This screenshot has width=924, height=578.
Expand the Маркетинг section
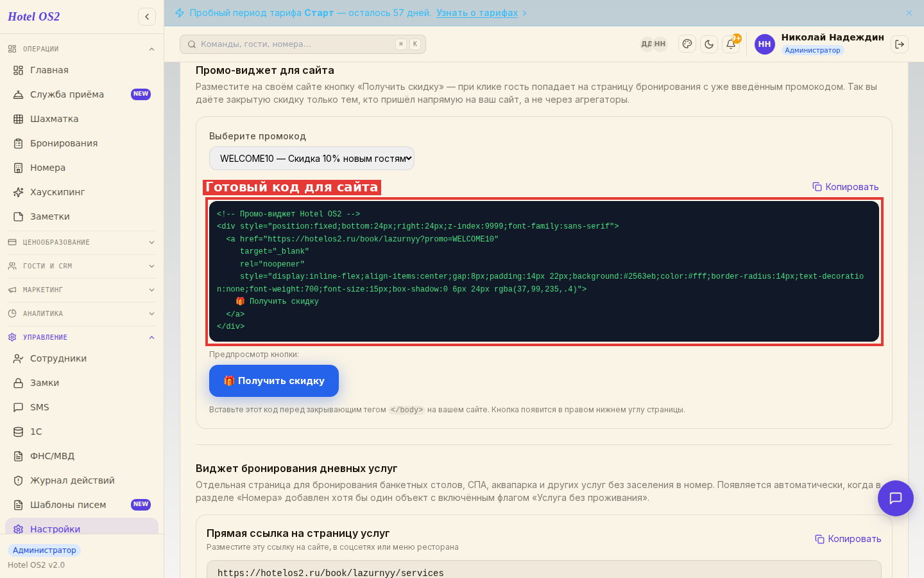pos(81,290)
